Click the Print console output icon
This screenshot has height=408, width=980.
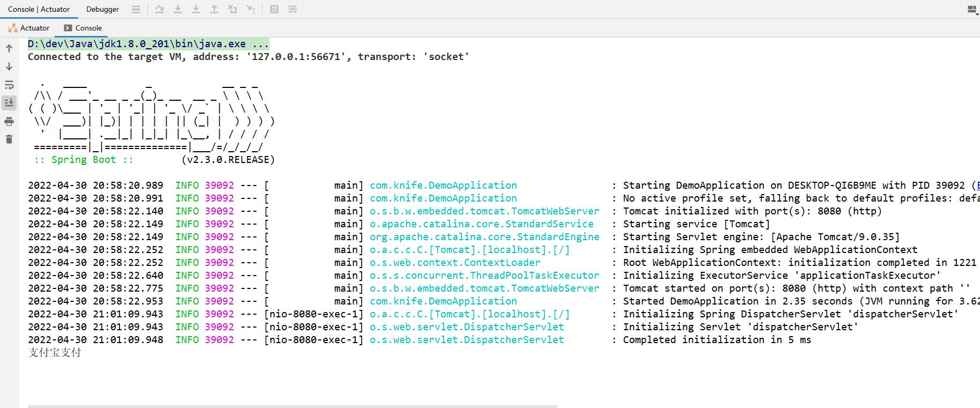[x=9, y=122]
